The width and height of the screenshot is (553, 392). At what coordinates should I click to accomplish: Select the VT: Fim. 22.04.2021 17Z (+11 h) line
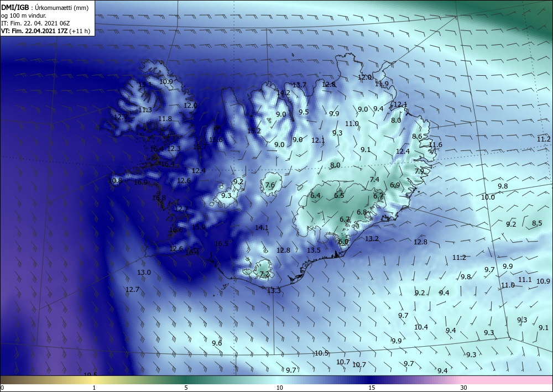45,31
